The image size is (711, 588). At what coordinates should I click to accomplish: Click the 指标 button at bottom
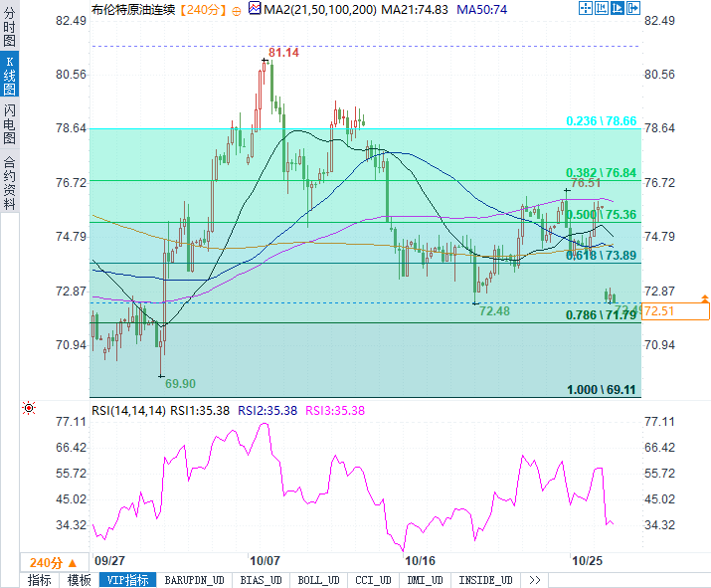click(40, 580)
